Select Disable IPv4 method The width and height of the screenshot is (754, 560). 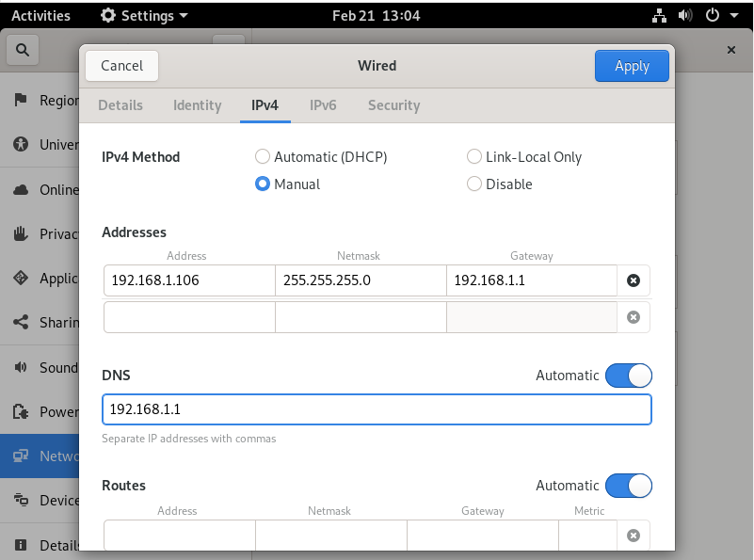click(x=474, y=184)
